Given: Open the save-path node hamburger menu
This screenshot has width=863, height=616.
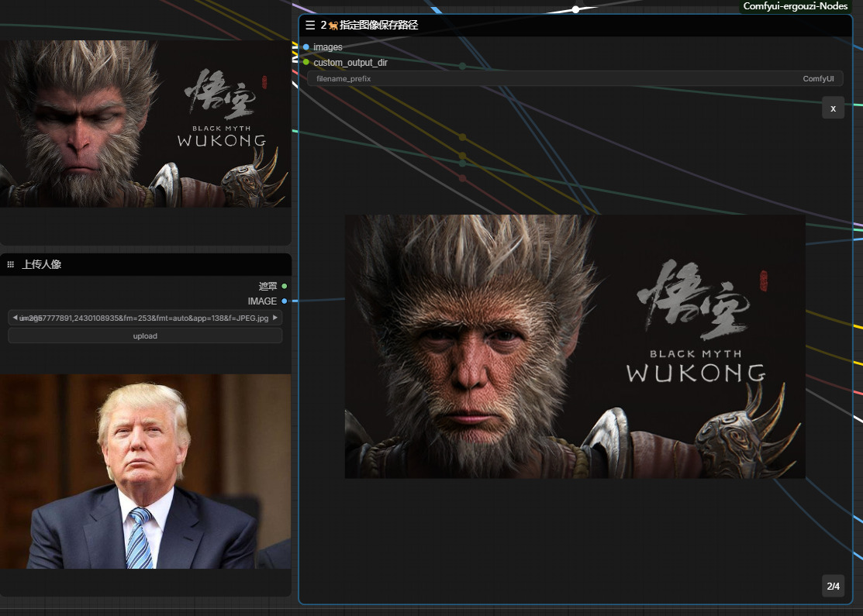Looking at the screenshot, I should [x=310, y=26].
